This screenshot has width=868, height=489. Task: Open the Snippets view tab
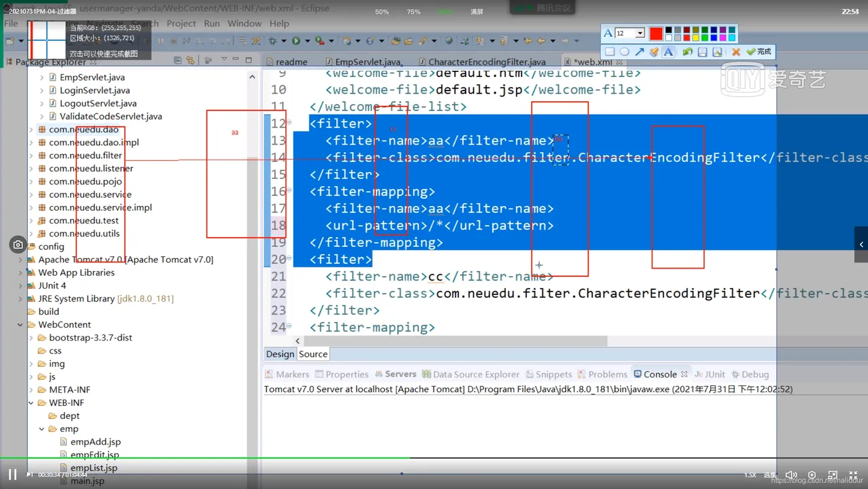point(549,374)
